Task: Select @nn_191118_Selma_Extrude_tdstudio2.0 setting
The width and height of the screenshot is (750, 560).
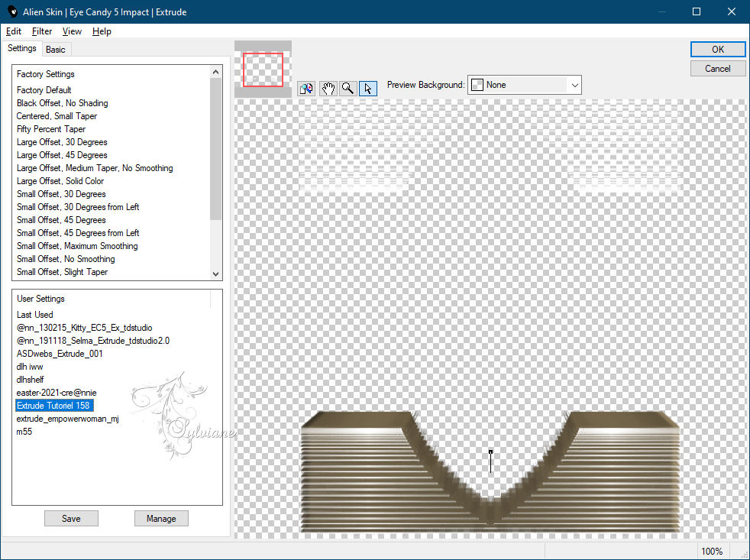Action: [x=92, y=340]
